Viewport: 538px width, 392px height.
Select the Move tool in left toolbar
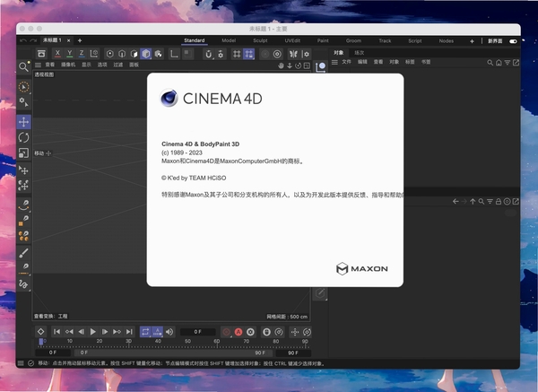coord(23,122)
